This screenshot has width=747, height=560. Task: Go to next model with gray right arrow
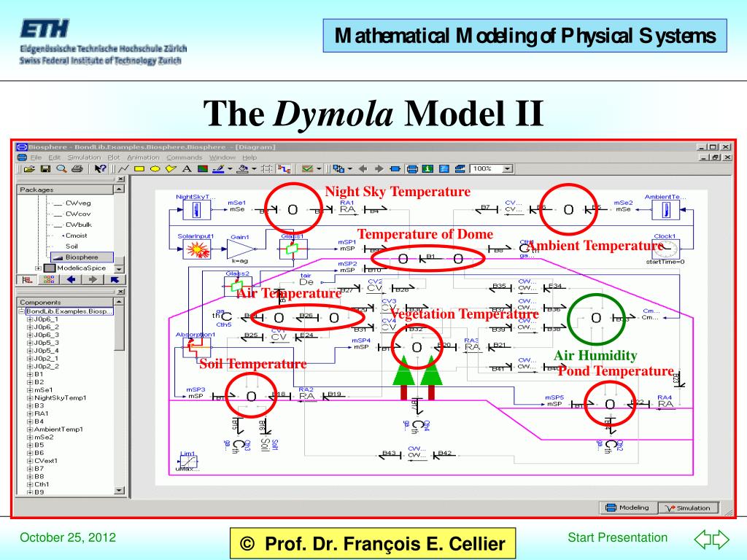pyautogui.click(x=379, y=168)
